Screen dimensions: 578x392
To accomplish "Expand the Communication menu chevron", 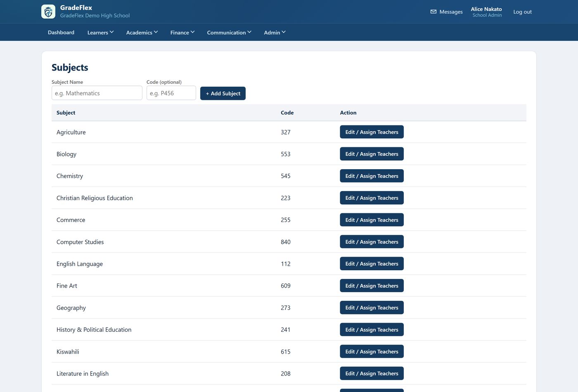I will [249, 32].
